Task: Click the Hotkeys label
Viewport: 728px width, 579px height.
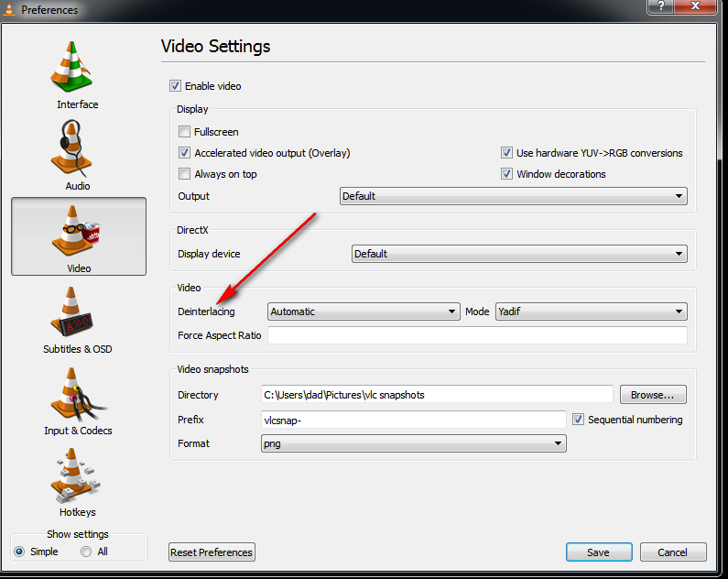Action: click(x=78, y=512)
